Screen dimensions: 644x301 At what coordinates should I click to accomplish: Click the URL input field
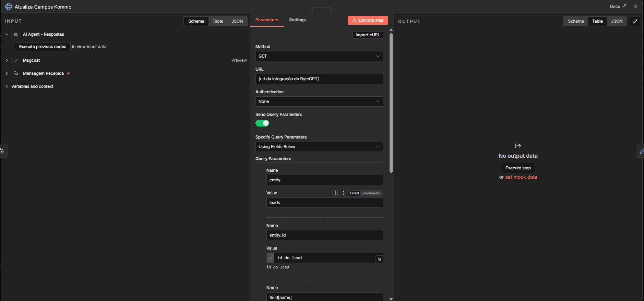pyautogui.click(x=319, y=79)
